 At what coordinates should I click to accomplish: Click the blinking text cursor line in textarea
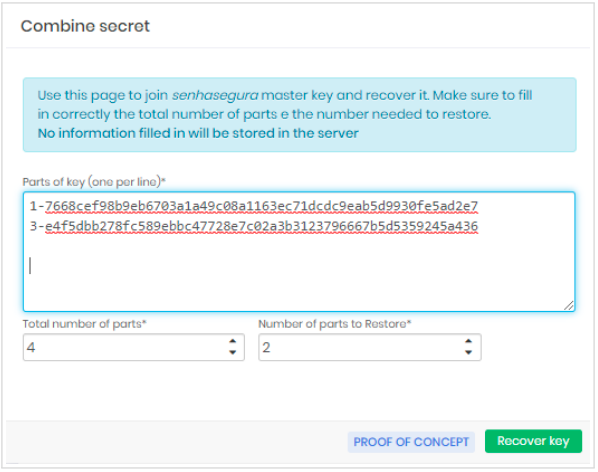pos(31,266)
